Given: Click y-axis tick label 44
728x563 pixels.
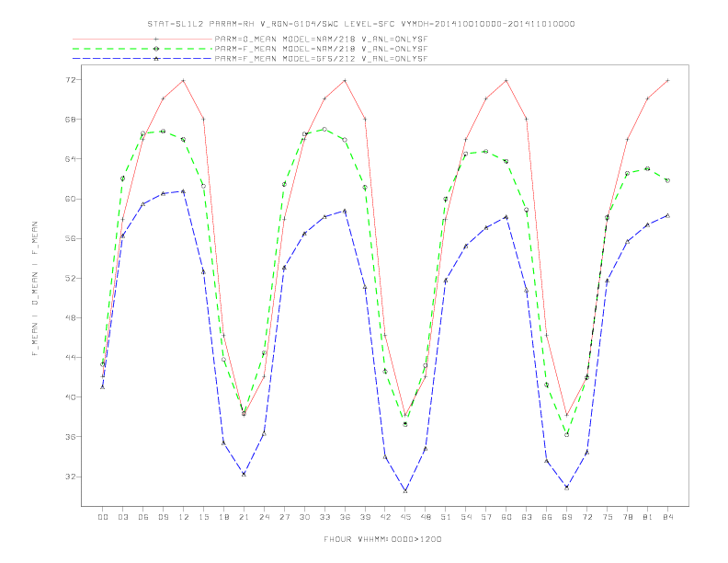Looking at the screenshot, I should [x=70, y=358].
